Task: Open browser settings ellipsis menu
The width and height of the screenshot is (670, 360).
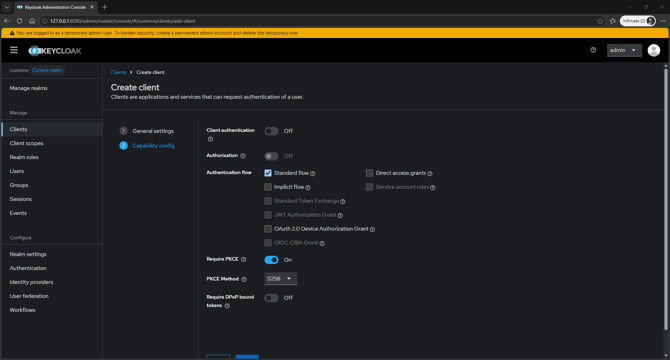Action: (663, 21)
